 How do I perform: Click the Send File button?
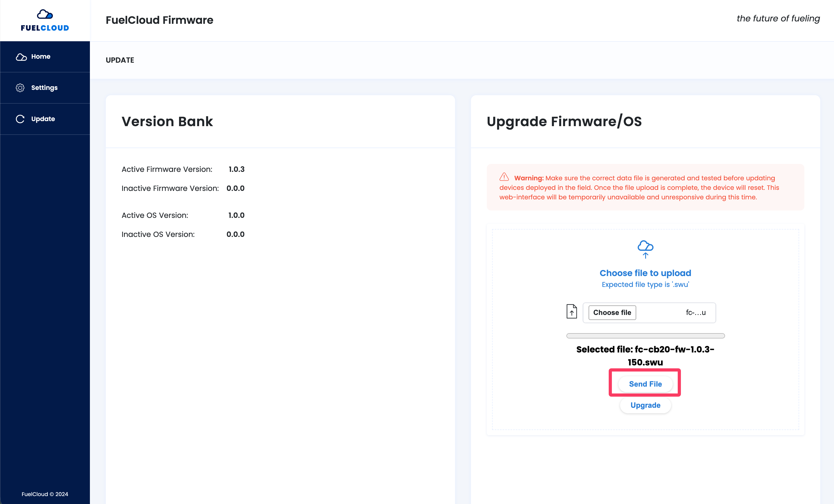tap(645, 384)
